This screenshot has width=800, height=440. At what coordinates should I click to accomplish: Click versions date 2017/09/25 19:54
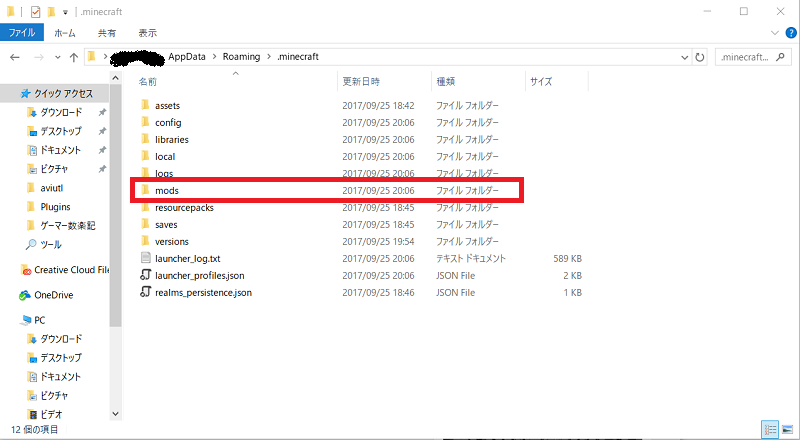[x=378, y=241]
